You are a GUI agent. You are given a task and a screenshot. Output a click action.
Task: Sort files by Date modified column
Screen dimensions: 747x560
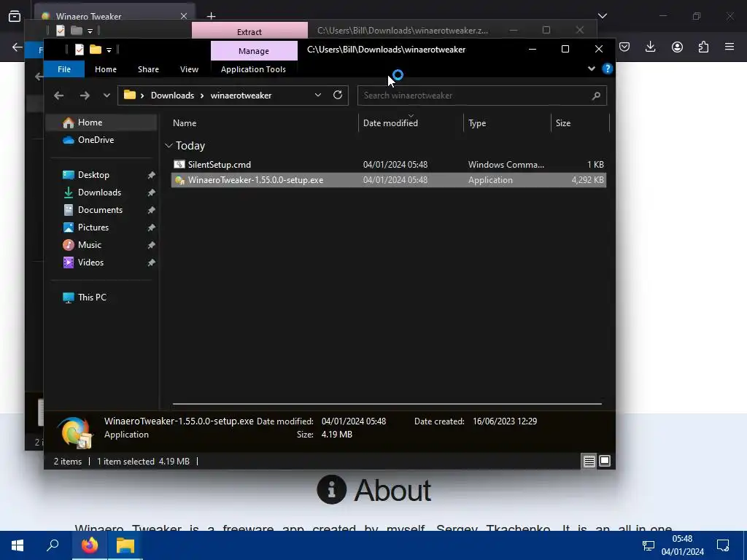[390, 122]
